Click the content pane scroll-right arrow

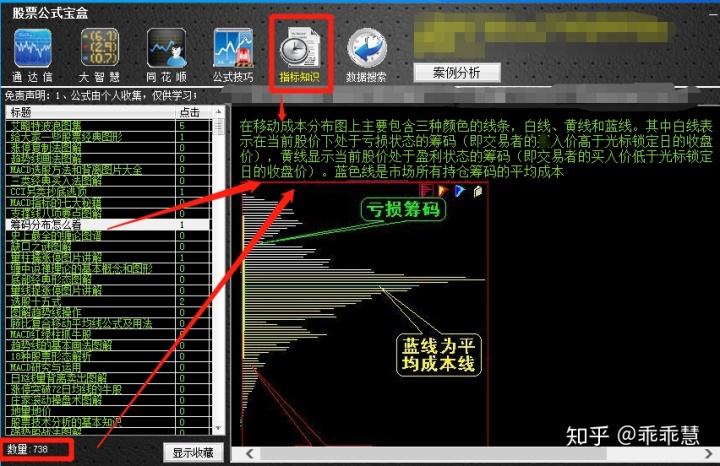tap(708, 454)
